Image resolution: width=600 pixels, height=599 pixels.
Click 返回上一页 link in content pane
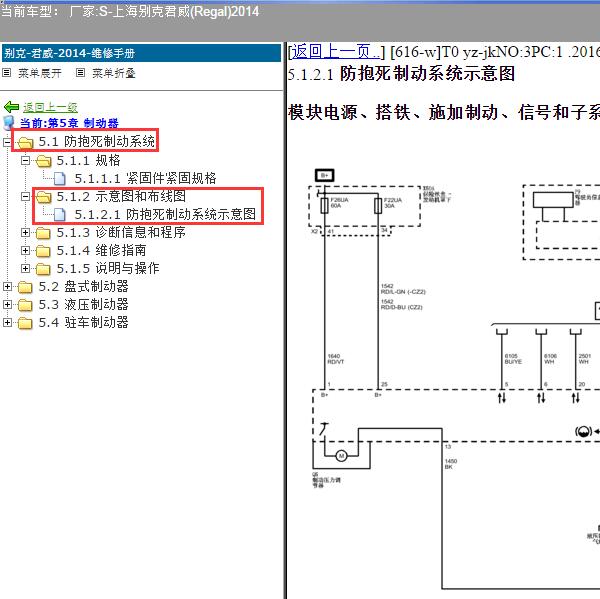[x=336, y=51]
